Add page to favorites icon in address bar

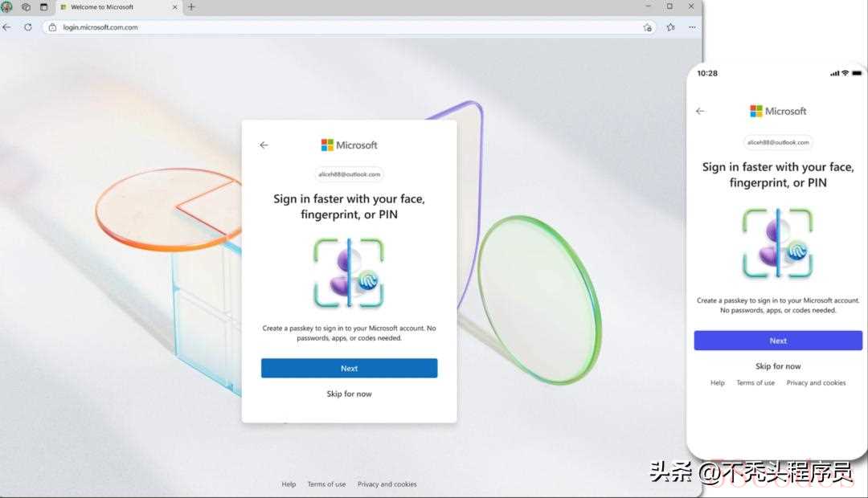click(647, 27)
